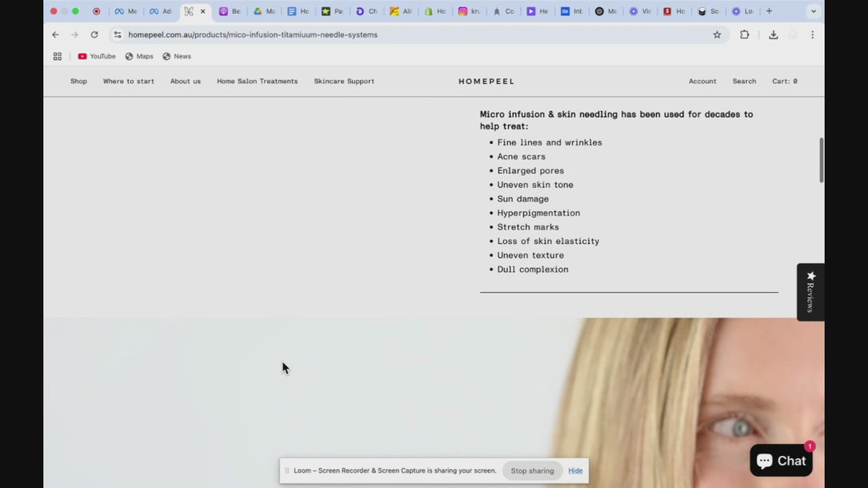Image resolution: width=868 pixels, height=488 pixels.
Task: Click the browser forward arrow
Action: pyautogui.click(x=74, y=34)
